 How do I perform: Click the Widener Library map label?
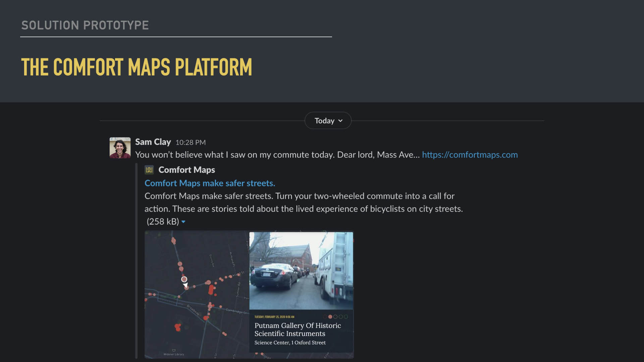(173, 354)
